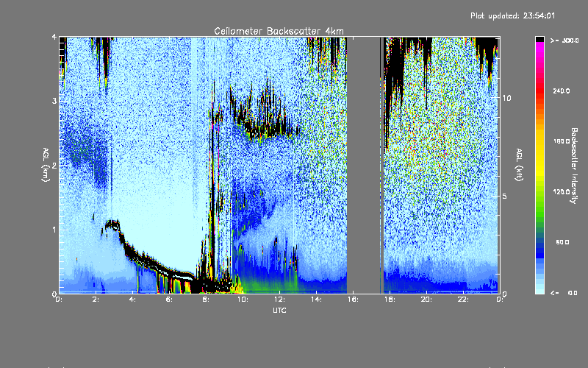
Task: Click the left 'AGL (km)' axis label
Action: click(46, 165)
